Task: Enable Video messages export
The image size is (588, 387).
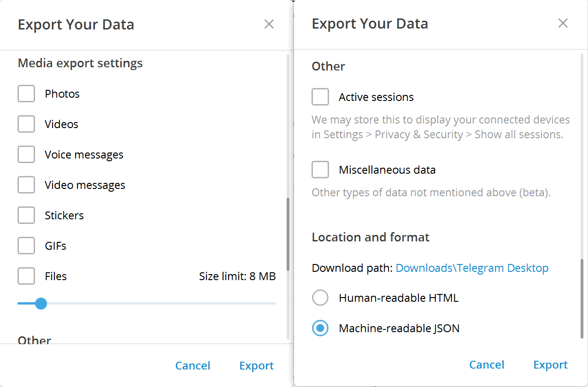Action: click(x=26, y=185)
